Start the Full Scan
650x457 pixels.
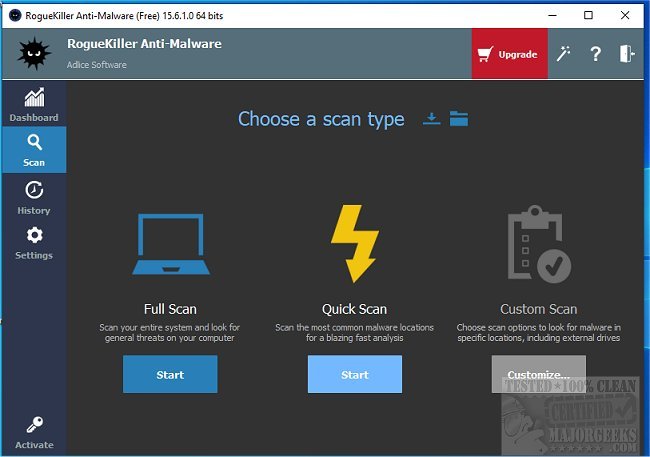[x=170, y=374]
